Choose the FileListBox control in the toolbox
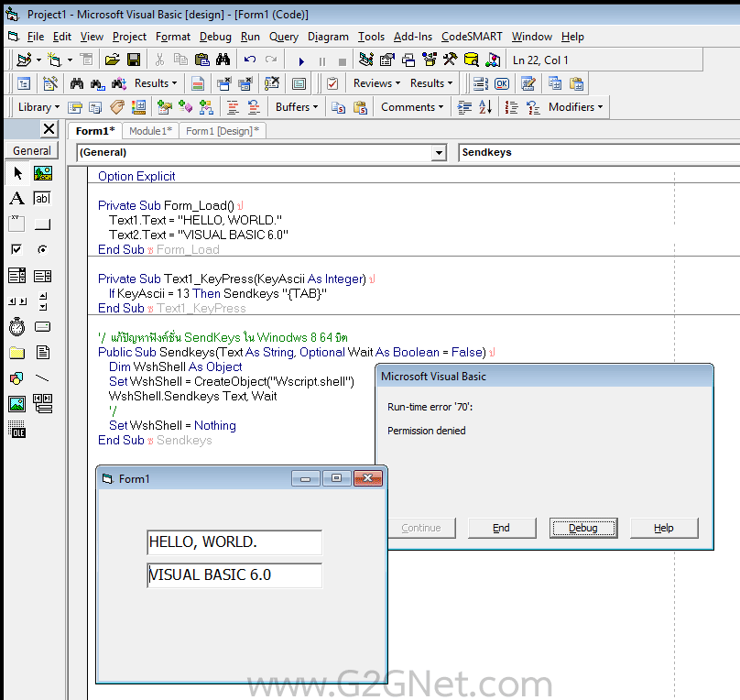Image resolution: width=740 pixels, height=700 pixels. click(42, 353)
